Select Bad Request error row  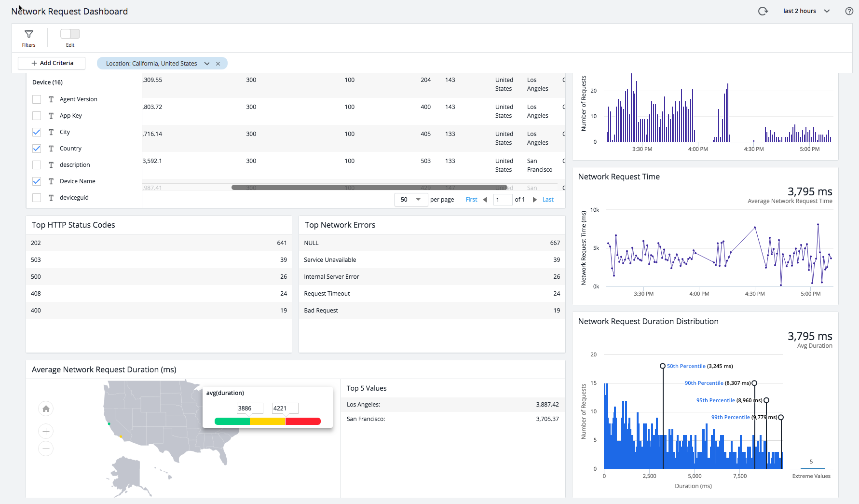(x=432, y=311)
